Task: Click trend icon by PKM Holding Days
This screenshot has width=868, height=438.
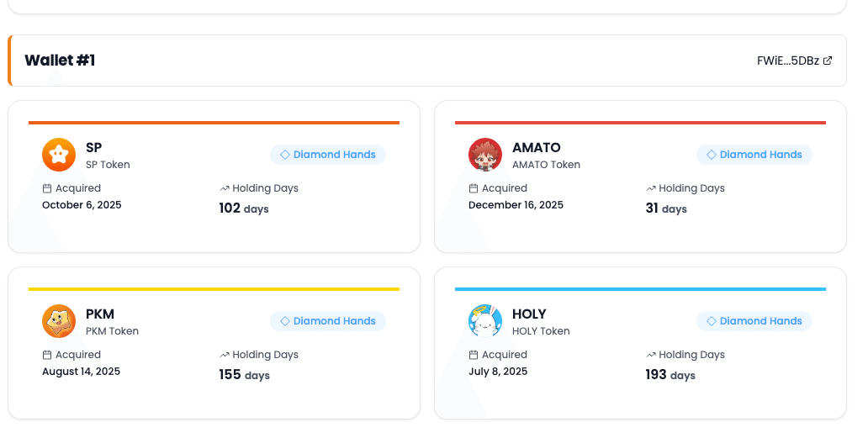Action: click(224, 355)
